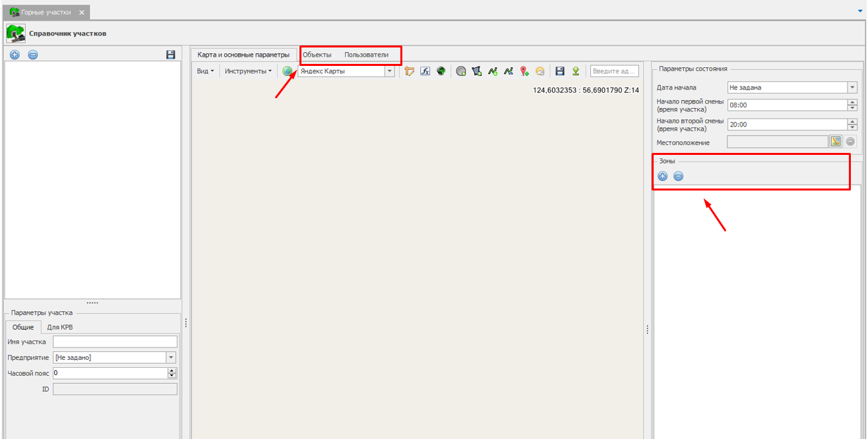Switch to the Объекты tab

coord(317,55)
